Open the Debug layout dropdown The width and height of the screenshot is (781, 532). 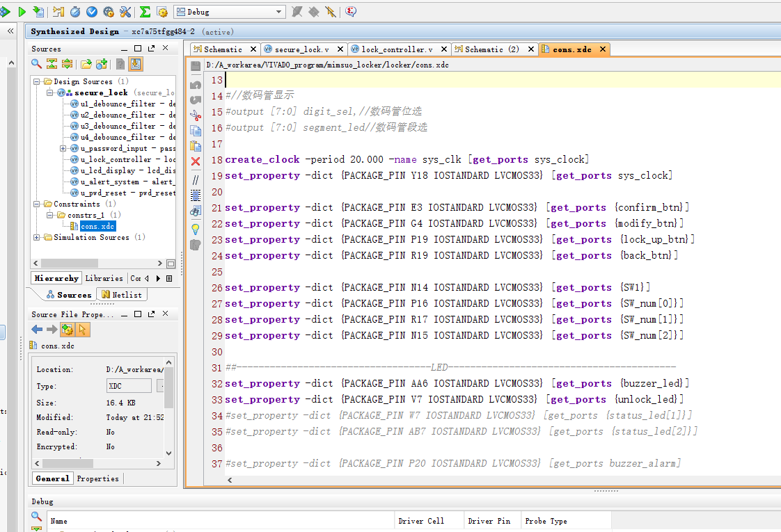tap(230, 12)
